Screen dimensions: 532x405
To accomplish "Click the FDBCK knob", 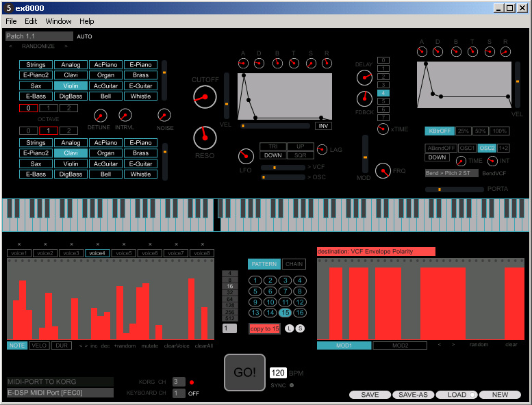I will [x=364, y=99].
